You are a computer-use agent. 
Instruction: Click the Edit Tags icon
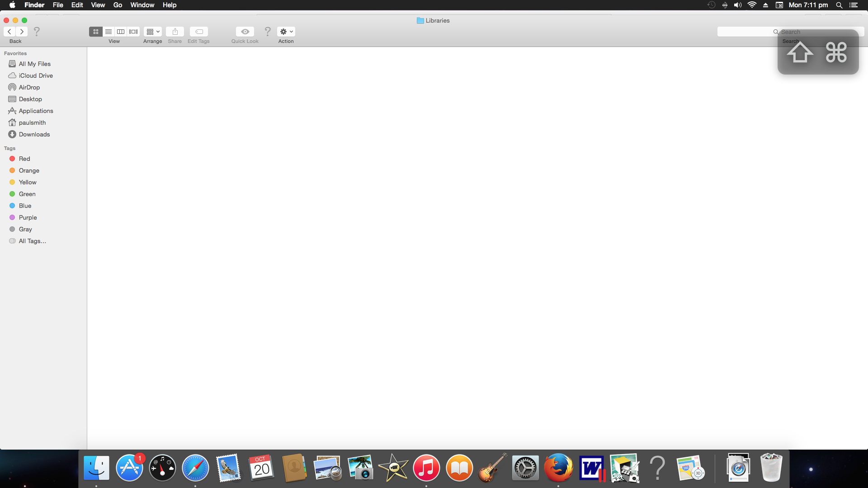(199, 32)
